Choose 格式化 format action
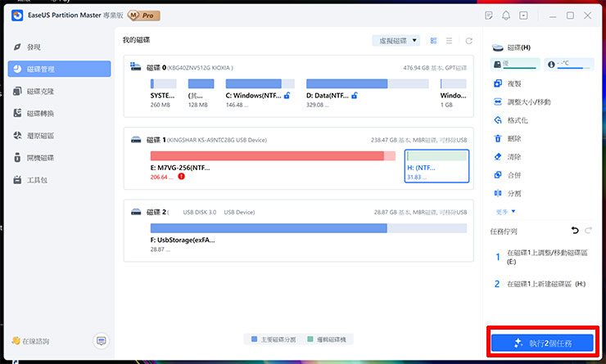This screenshot has width=606, height=364. tap(511, 120)
